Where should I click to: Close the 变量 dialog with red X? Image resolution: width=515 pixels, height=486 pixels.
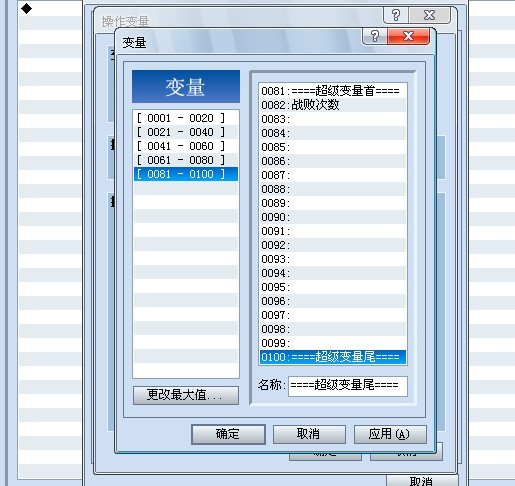(408, 36)
